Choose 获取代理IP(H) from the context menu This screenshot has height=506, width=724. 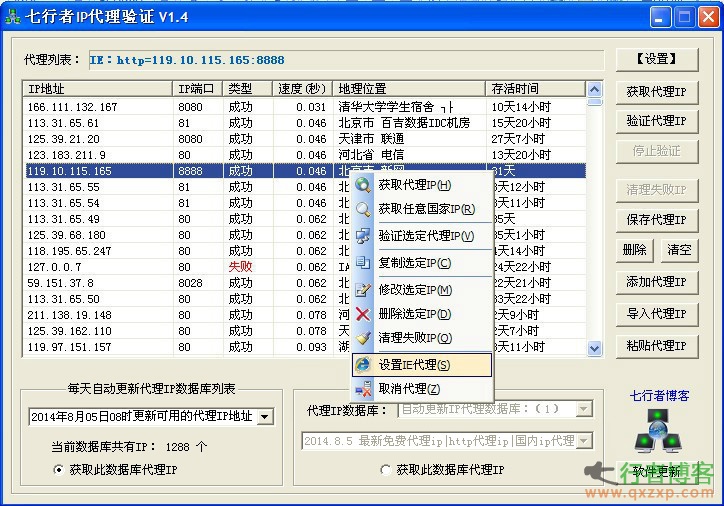[422, 185]
